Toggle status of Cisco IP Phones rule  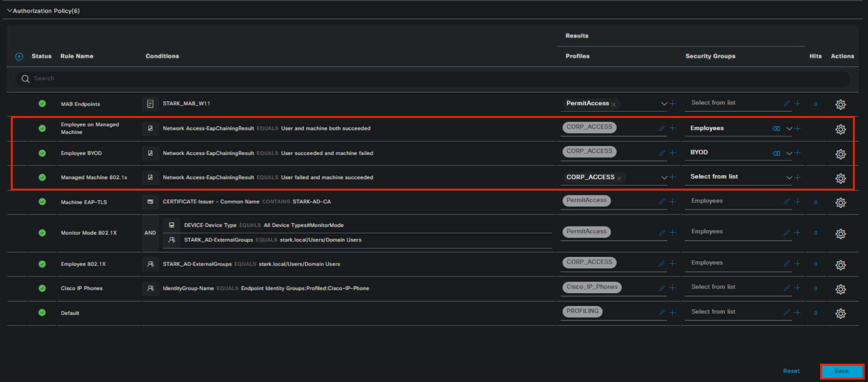42,288
